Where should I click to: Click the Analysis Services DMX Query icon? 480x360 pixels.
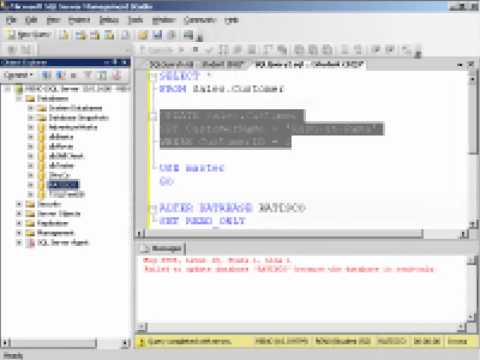click(95, 35)
